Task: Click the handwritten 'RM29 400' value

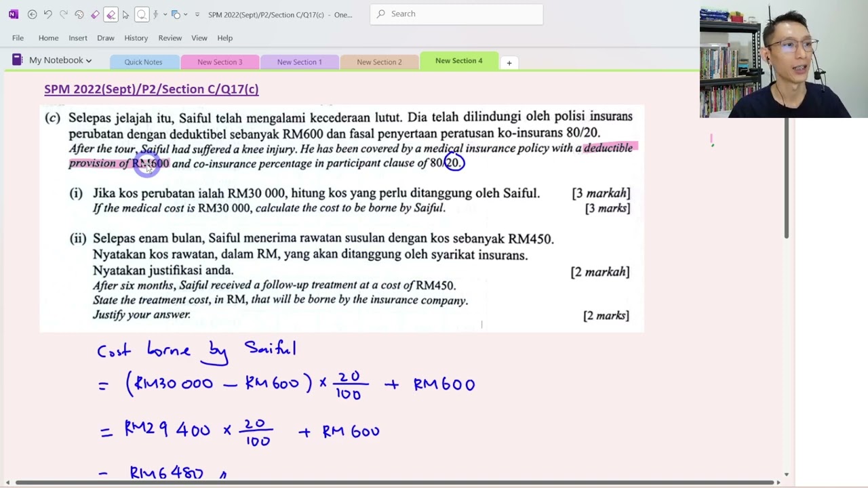Action: 167,430
